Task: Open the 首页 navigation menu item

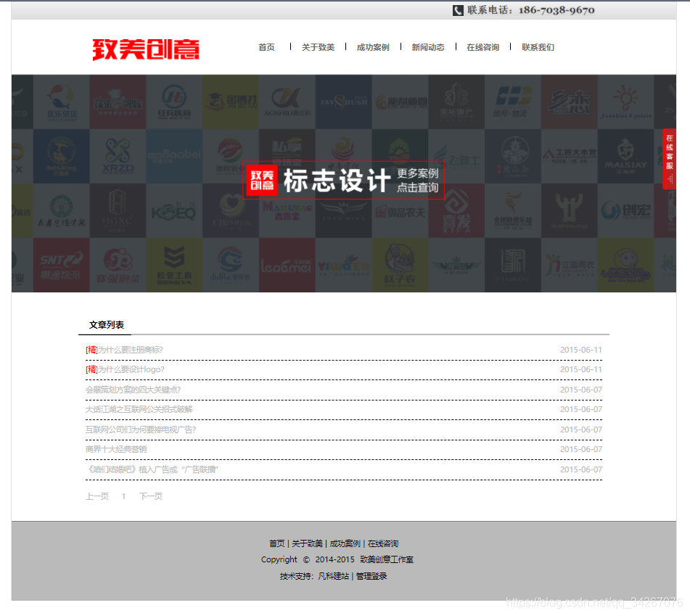Action: click(x=266, y=47)
